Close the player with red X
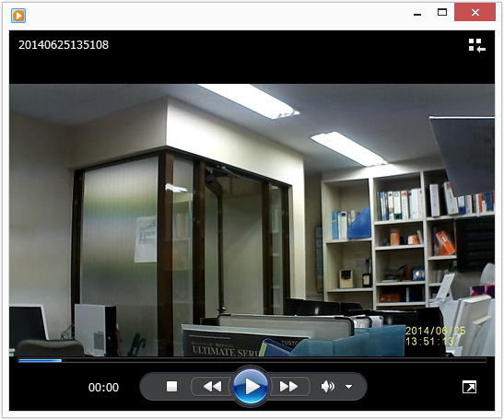504x420 pixels. (x=475, y=13)
